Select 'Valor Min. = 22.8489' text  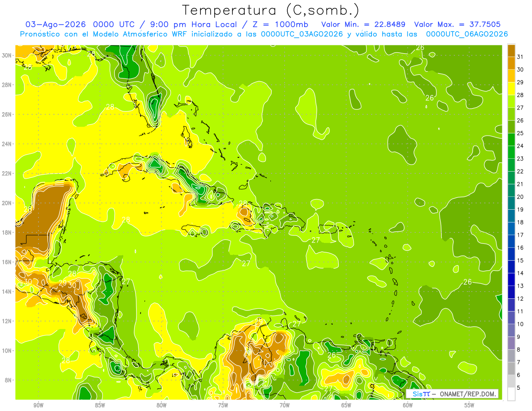364,24
